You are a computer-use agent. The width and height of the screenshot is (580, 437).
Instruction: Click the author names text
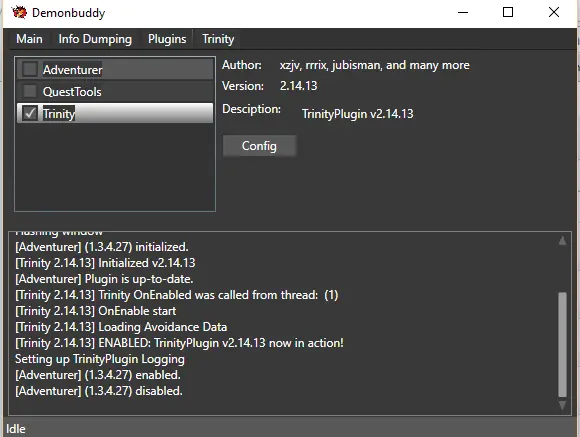coord(374,65)
